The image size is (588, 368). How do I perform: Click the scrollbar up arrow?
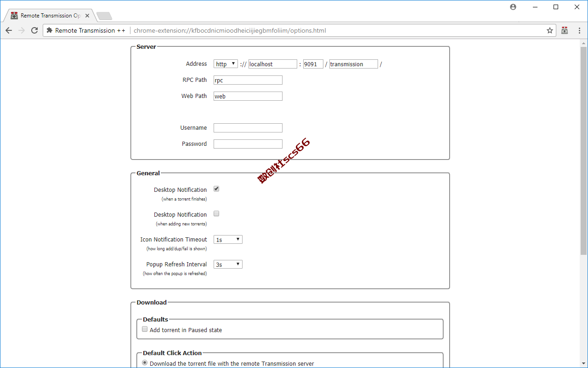click(x=584, y=43)
